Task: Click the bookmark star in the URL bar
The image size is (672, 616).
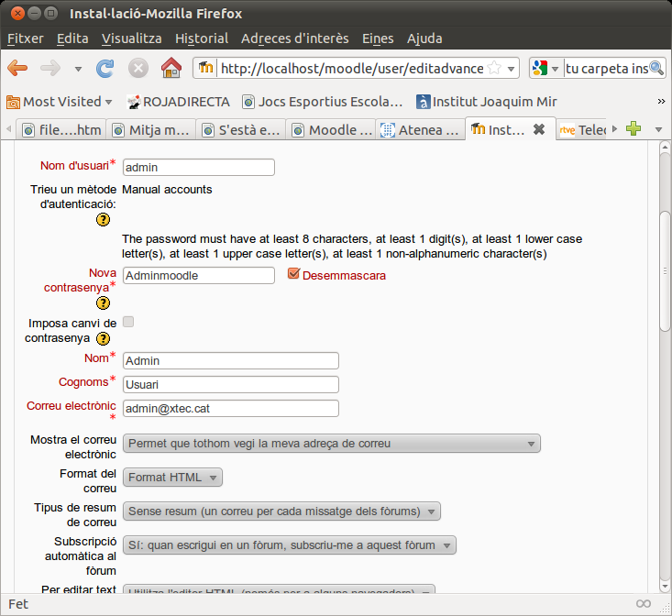Action: coord(495,69)
